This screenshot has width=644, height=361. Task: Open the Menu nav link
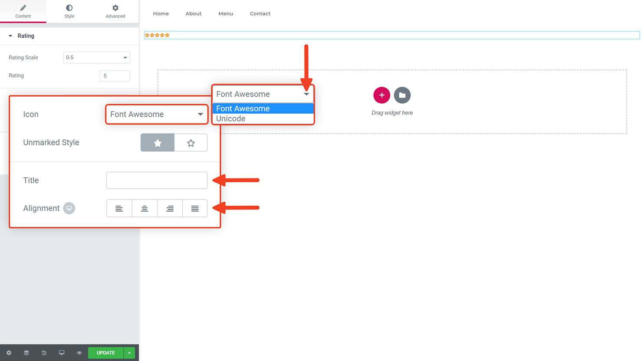click(226, 13)
